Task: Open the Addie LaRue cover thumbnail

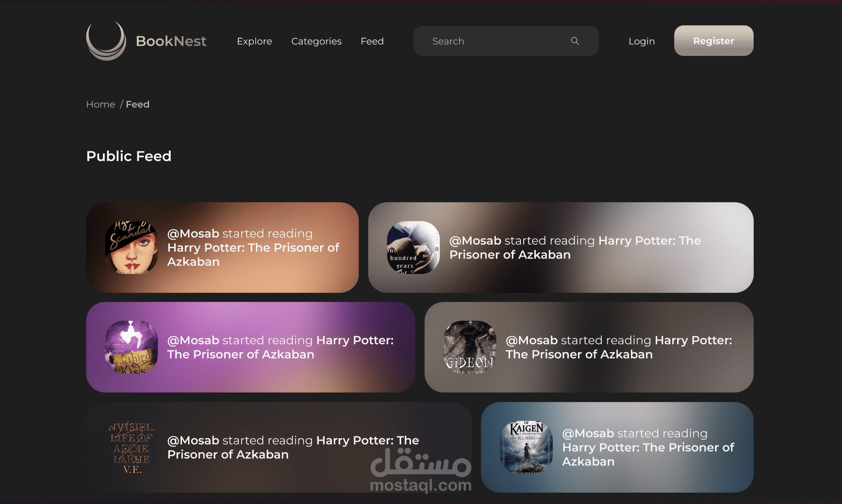Action: tap(132, 447)
